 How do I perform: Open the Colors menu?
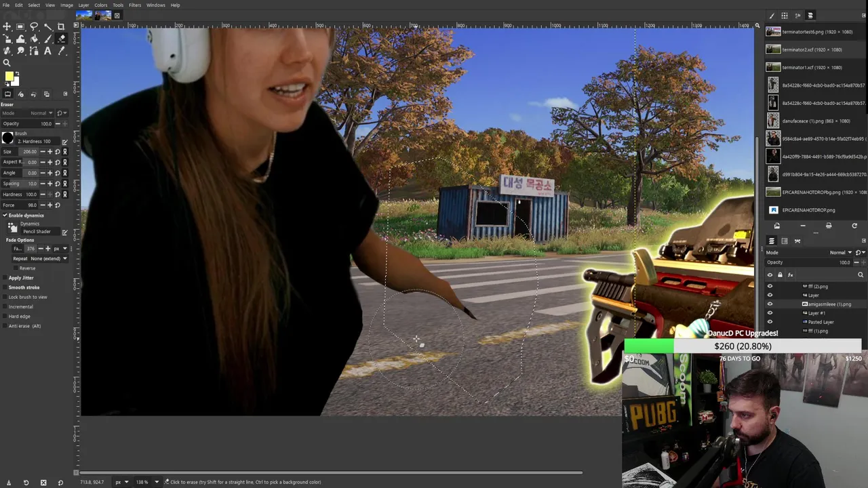[101, 5]
